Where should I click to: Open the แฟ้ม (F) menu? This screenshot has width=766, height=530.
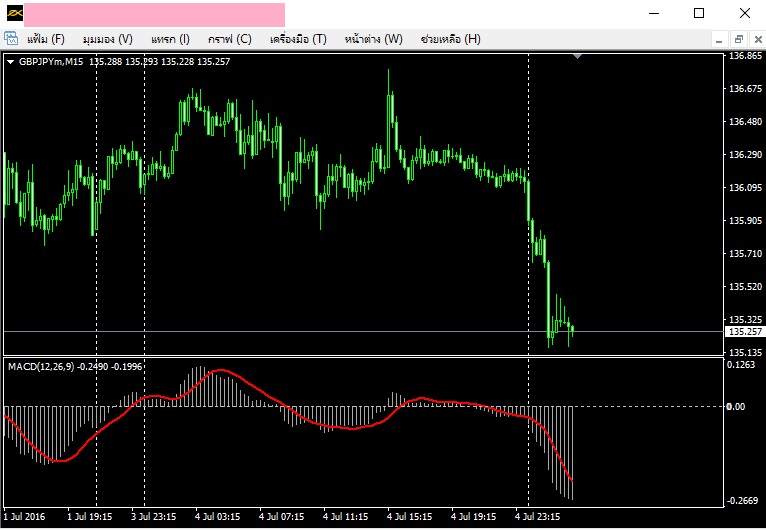tap(46, 39)
